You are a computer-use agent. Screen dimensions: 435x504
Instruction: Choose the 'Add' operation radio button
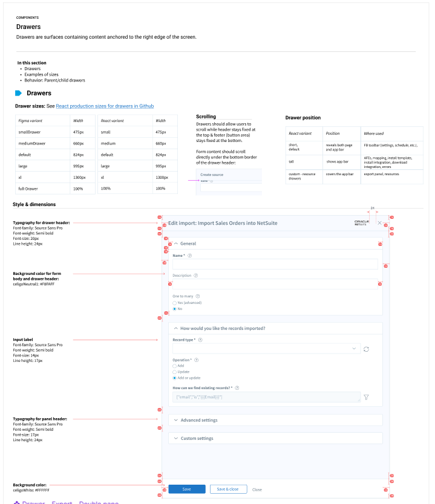[175, 366]
